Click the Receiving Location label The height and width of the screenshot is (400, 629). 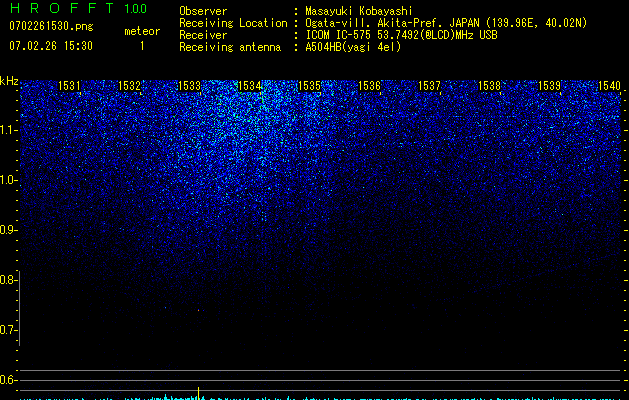(233, 23)
